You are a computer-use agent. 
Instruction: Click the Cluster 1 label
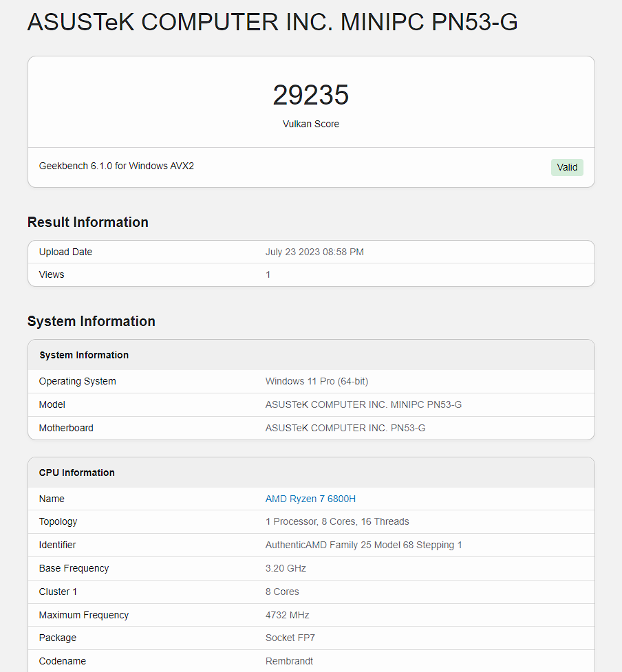pyautogui.click(x=58, y=592)
